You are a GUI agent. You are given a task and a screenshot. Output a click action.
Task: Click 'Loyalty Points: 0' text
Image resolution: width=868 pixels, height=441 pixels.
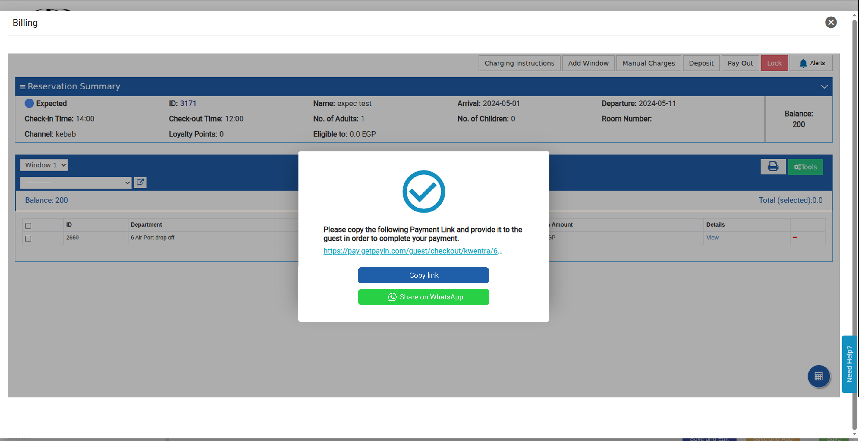(196, 134)
